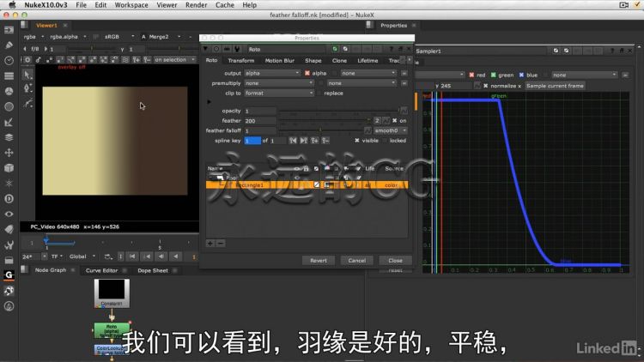Toggle blue channel in Sampler panel

click(x=521, y=75)
